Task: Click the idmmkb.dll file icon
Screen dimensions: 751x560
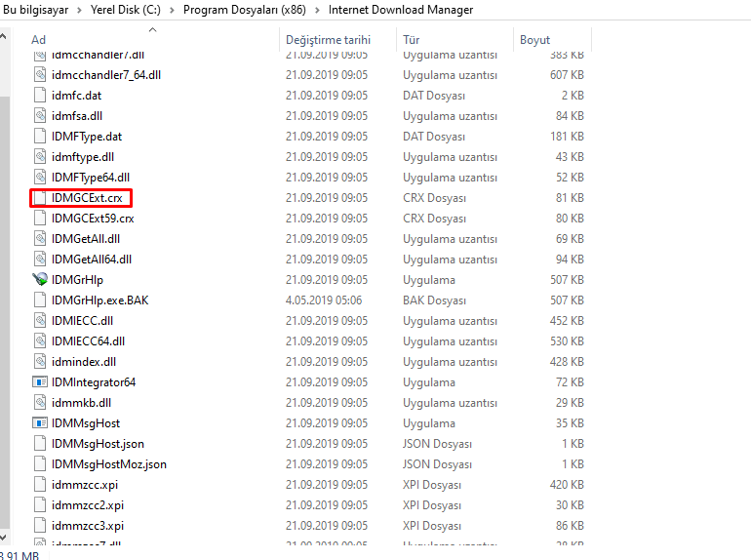Action: [x=40, y=403]
